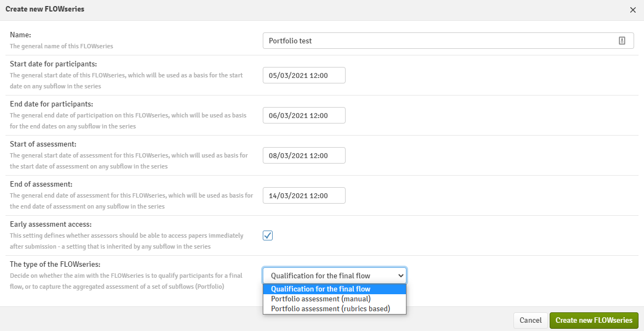Click the dialog title 'Create new FLOWseries'

coord(45,9)
